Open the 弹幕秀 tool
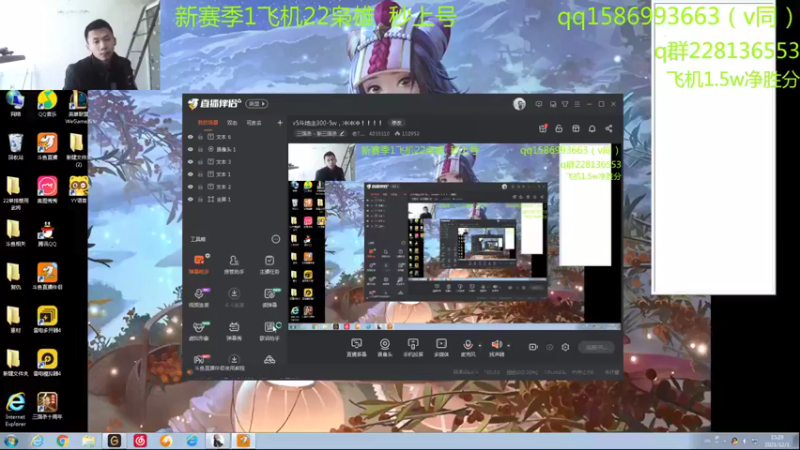The height and width of the screenshot is (450, 800). point(234,331)
